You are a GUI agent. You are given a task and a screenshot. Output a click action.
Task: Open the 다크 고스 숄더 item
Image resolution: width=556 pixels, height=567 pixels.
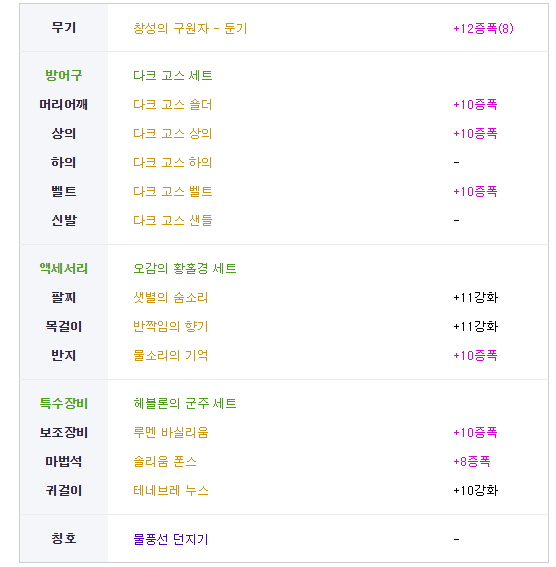pyautogui.click(x=172, y=105)
